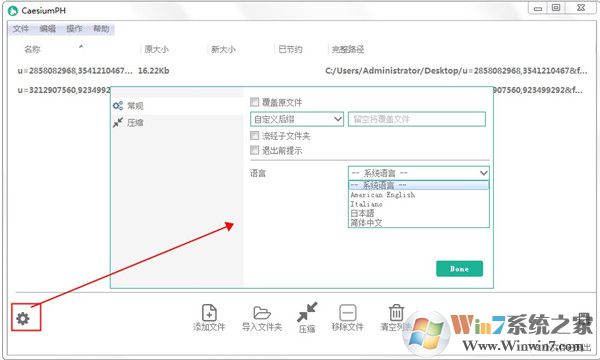Choose Italiano in the language list

coord(419,204)
